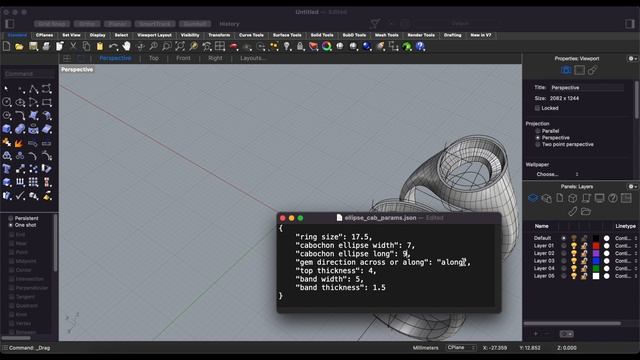The image size is (640, 360).
Task: Open the Solid Tools toolbar tab
Action: 322,35
